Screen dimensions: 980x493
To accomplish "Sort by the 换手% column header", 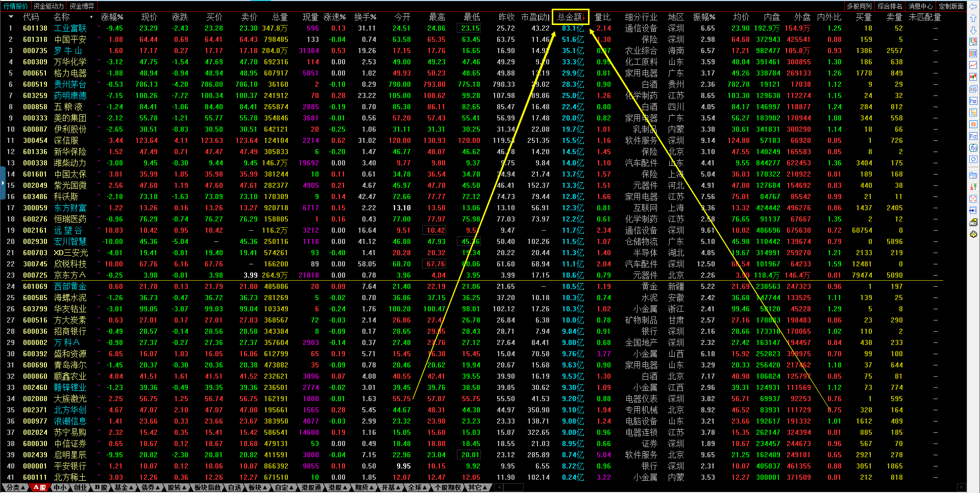I will [x=365, y=17].
